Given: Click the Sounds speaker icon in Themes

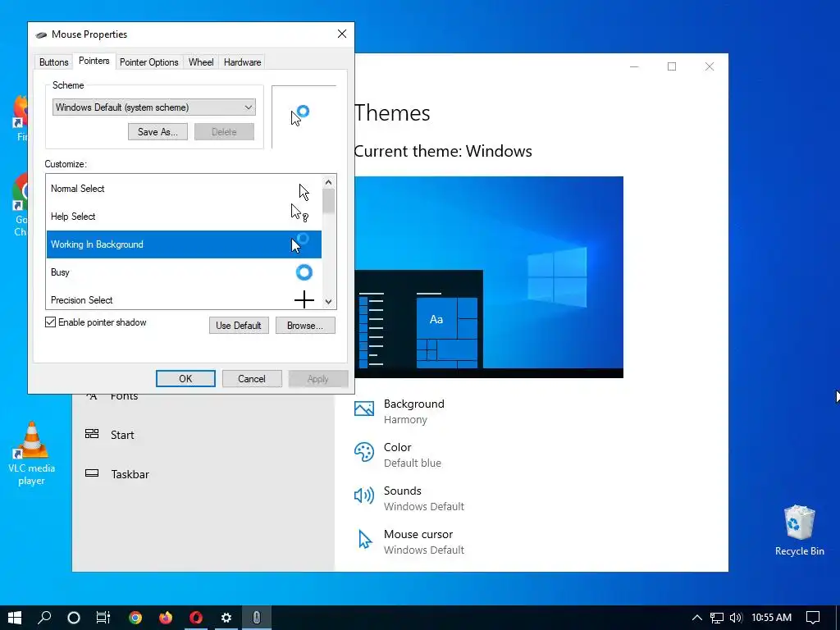Looking at the screenshot, I should [x=363, y=495].
